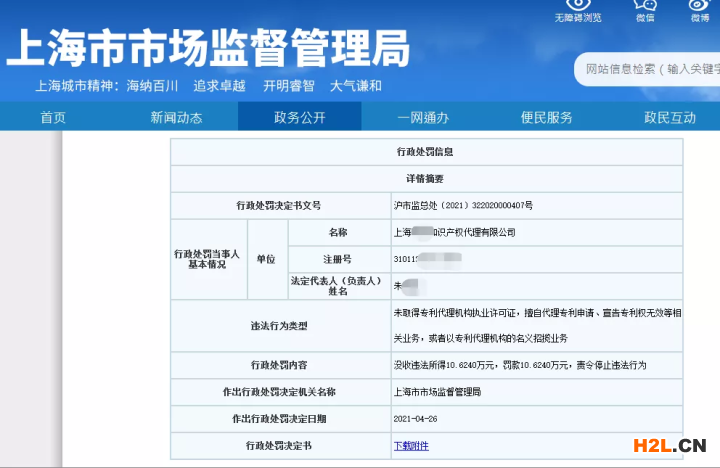Click the 上海市市场监督管理局 site title

208,48
